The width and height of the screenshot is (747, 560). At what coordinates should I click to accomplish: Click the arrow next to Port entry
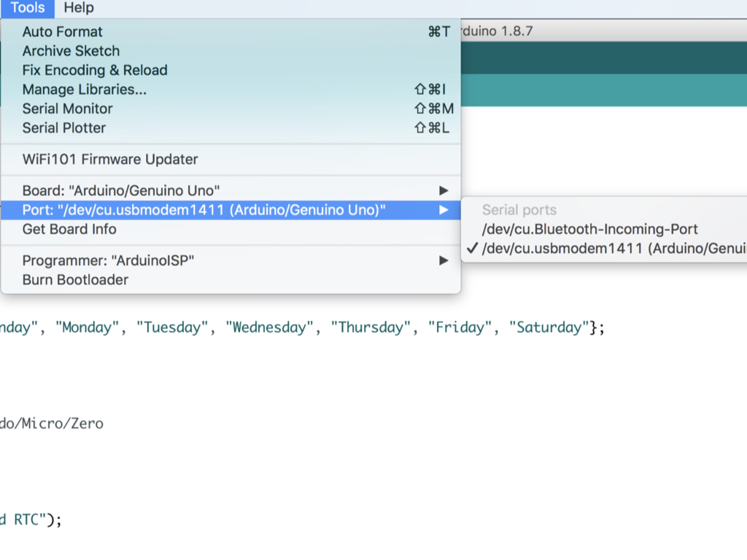click(444, 210)
